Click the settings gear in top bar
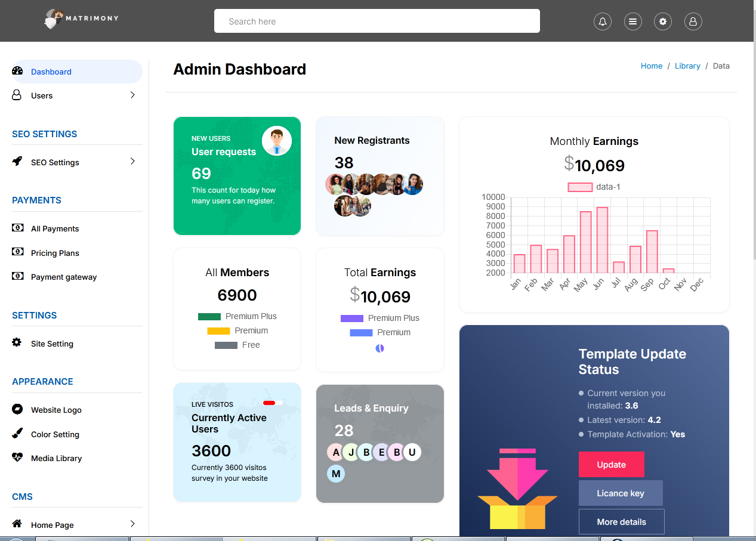Screen dimensions: 756x541 [662, 21]
